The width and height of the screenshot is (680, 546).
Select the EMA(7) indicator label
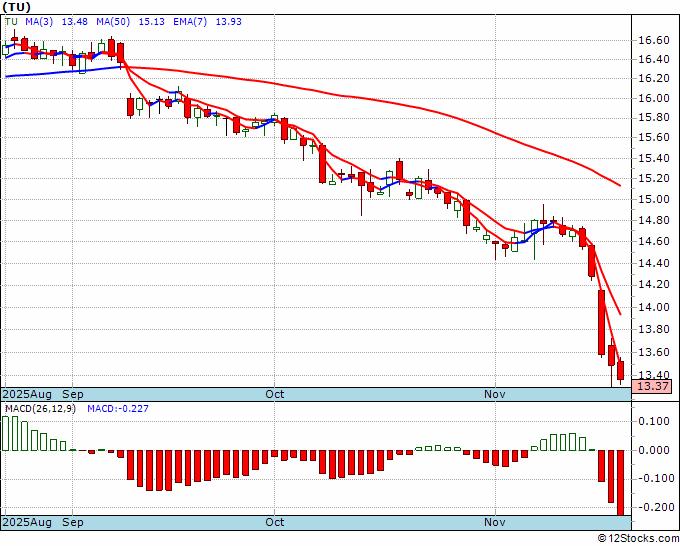coord(190,22)
